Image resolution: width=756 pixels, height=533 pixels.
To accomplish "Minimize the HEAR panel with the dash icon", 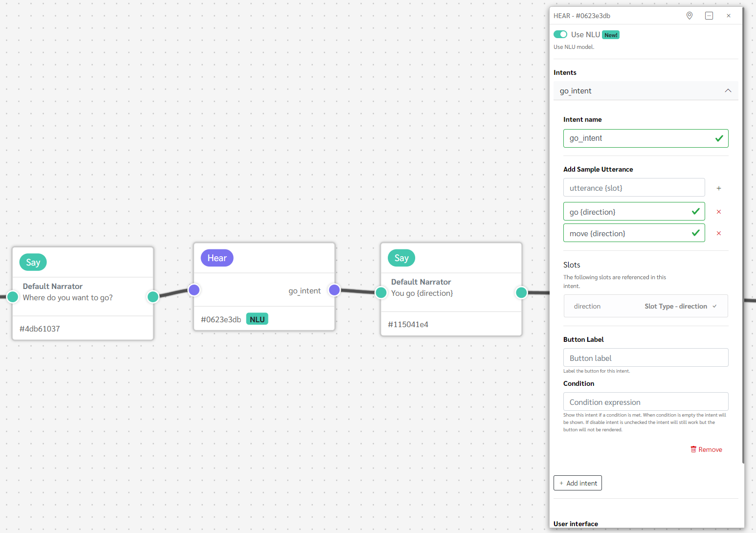I will pos(709,16).
